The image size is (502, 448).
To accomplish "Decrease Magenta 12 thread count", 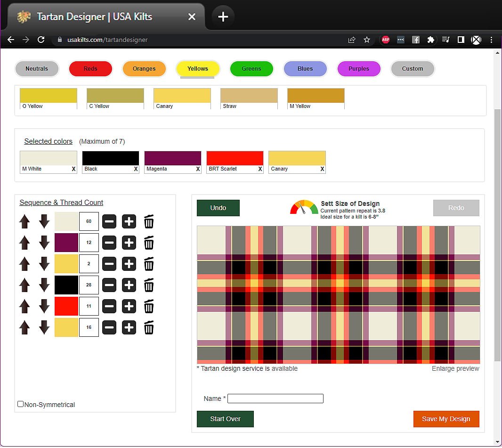I will tap(109, 243).
